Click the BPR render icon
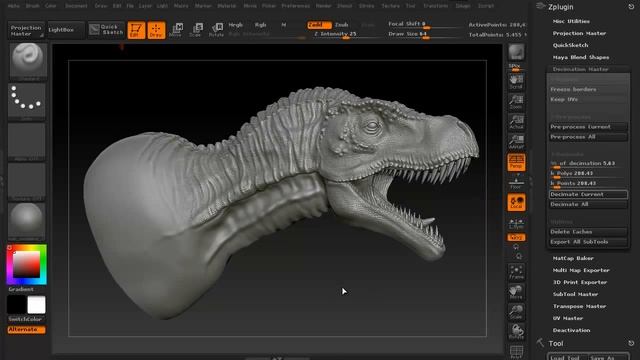 [x=516, y=53]
